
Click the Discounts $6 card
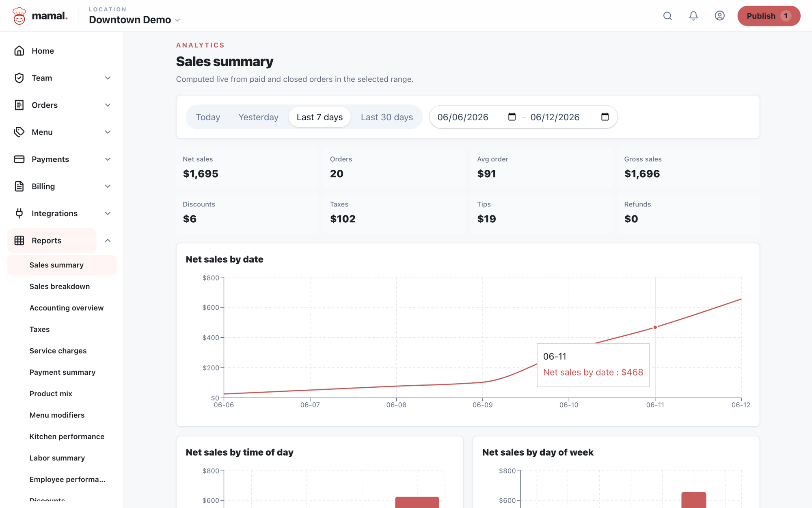coord(247,213)
